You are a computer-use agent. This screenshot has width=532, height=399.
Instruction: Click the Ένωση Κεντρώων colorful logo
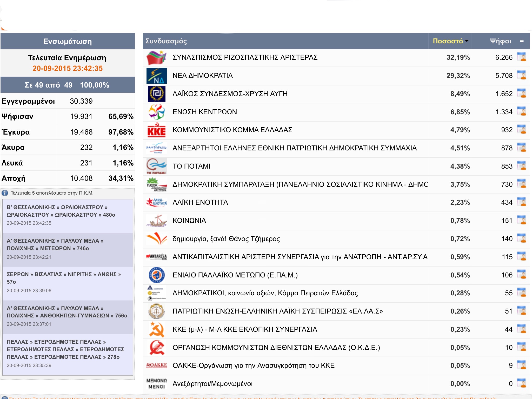pyautogui.click(x=156, y=112)
